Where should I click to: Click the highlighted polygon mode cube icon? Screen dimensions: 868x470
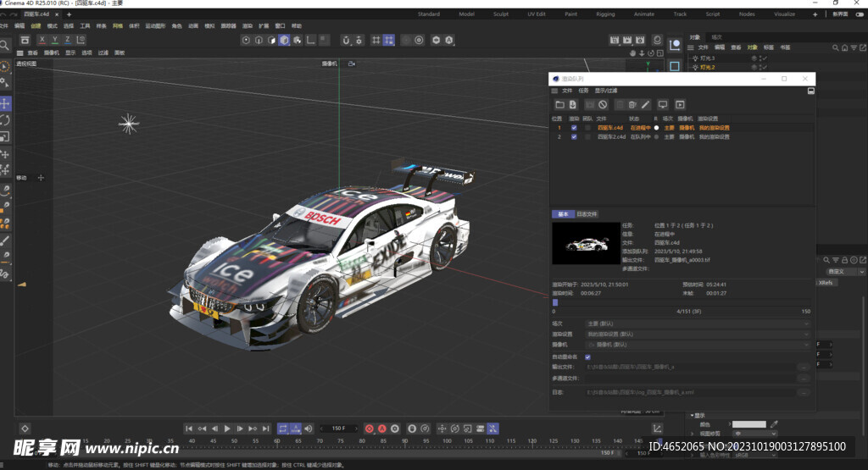(x=284, y=40)
